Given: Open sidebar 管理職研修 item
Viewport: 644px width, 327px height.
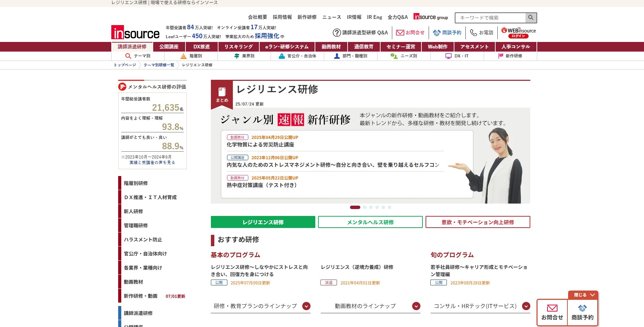Looking at the screenshot, I should click(136, 226).
